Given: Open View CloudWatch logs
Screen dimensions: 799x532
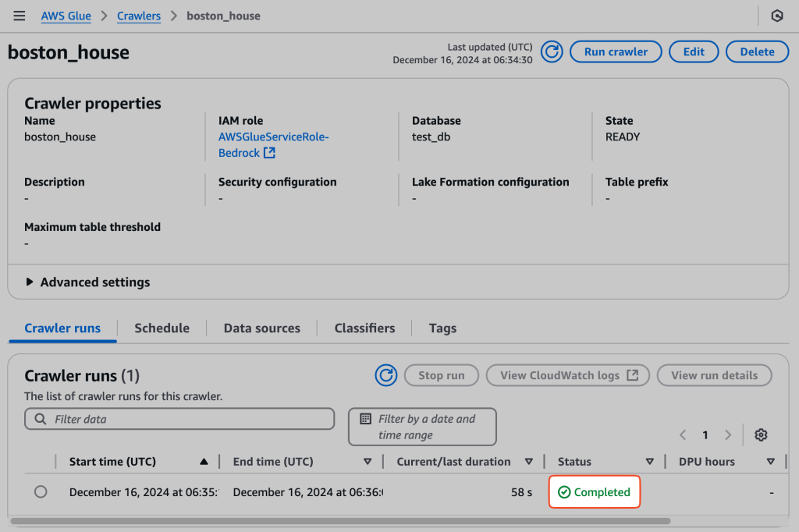Looking at the screenshot, I should coord(568,375).
